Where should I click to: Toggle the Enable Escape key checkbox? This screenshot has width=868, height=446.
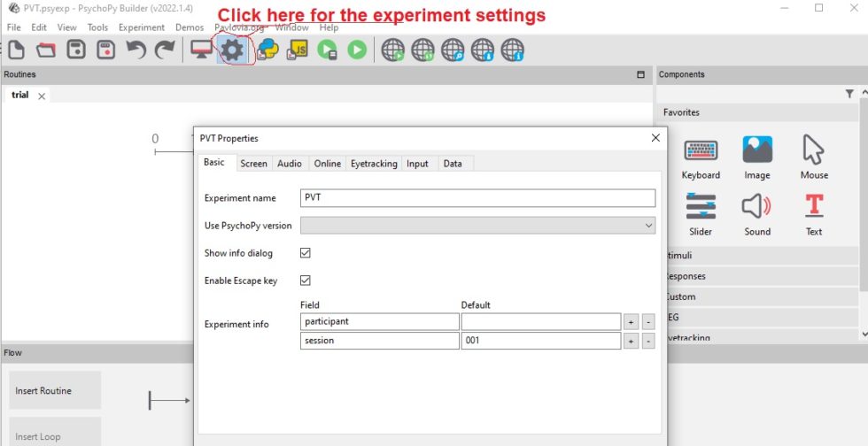pos(305,280)
